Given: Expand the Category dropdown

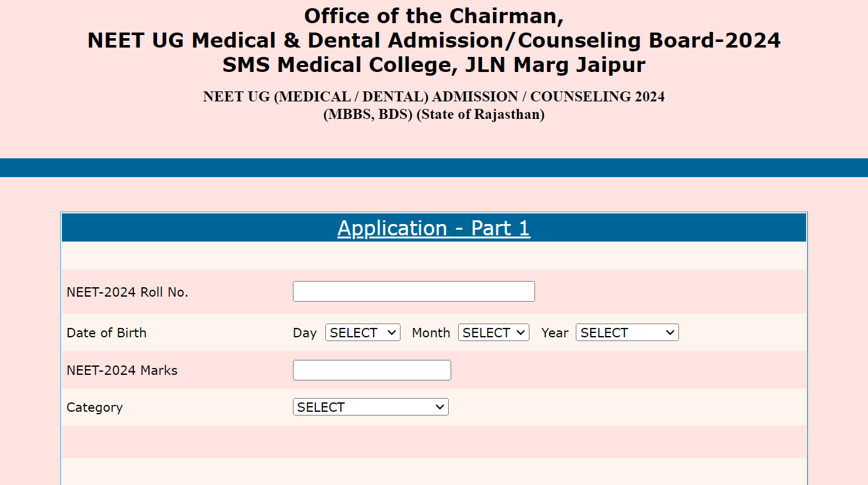Looking at the screenshot, I should 370,407.
